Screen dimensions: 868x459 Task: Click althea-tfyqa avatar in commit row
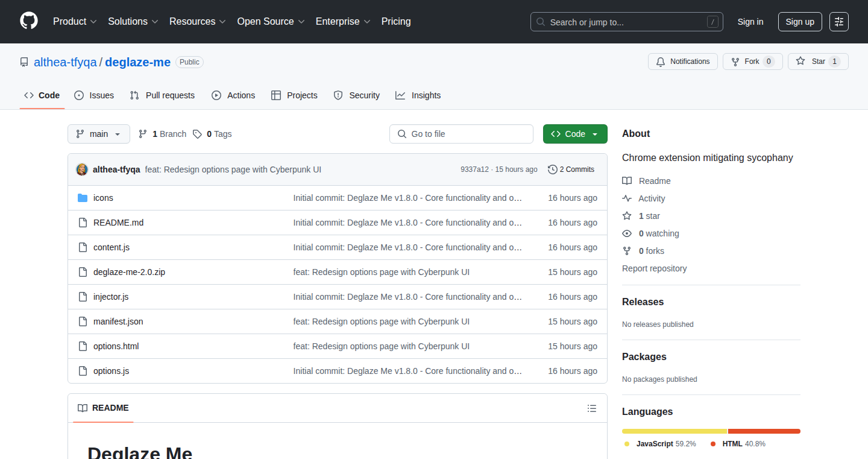coord(82,169)
